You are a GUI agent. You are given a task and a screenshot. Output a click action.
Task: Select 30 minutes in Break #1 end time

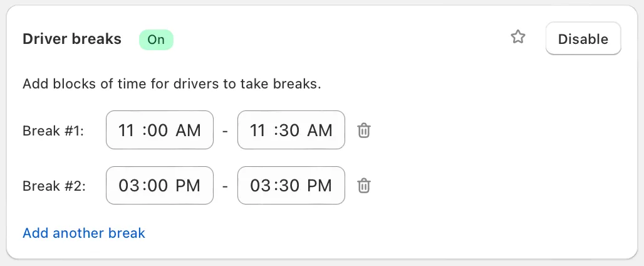tap(289, 130)
